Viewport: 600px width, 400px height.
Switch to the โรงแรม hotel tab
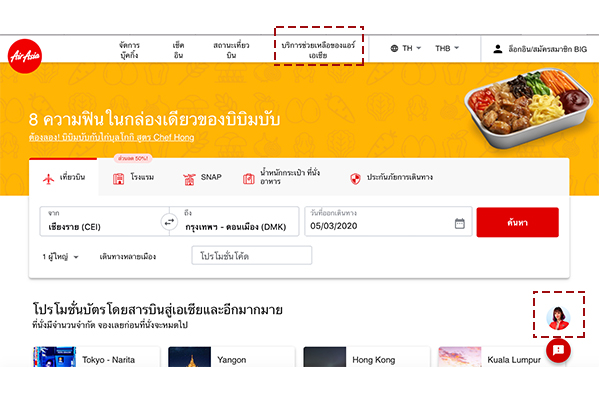point(133,178)
